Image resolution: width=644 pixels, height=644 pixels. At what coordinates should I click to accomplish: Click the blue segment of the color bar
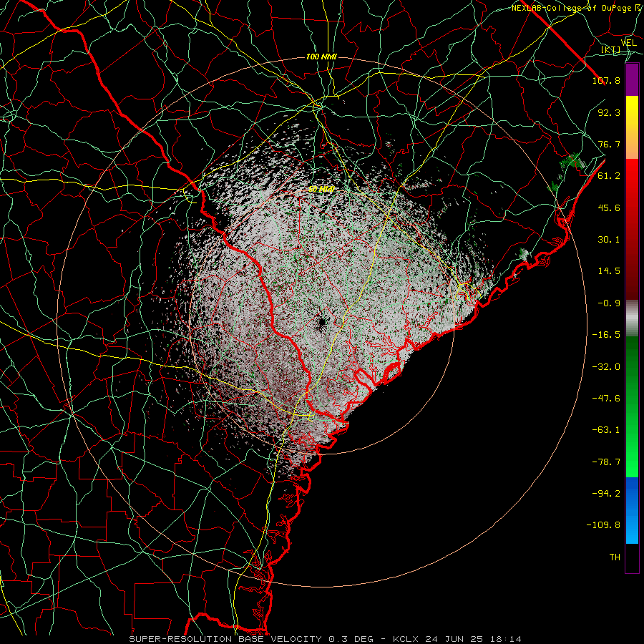pos(632,510)
